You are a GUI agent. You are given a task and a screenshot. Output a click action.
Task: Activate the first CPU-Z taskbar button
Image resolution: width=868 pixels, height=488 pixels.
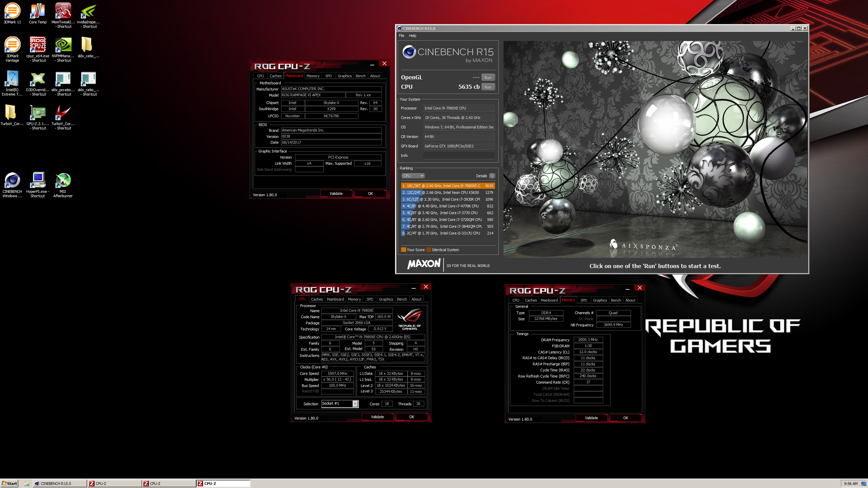click(115, 484)
